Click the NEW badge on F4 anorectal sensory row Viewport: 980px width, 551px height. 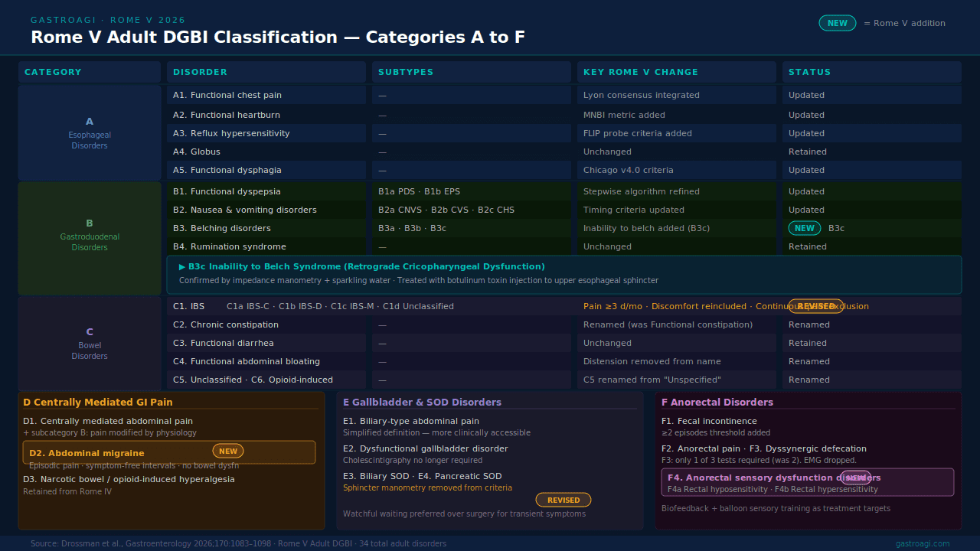(x=856, y=478)
